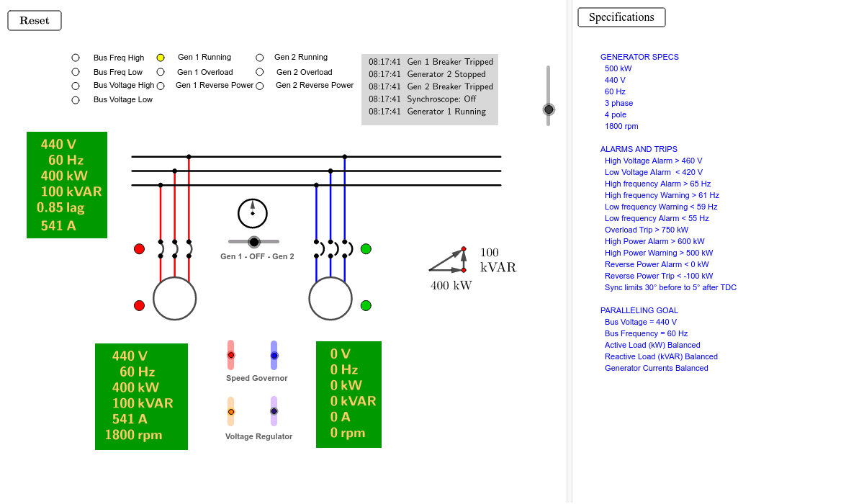This screenshot has width=864, height=504.
Task: Click Gen 1's red Speed Governor slider
Action: [230, 354]
